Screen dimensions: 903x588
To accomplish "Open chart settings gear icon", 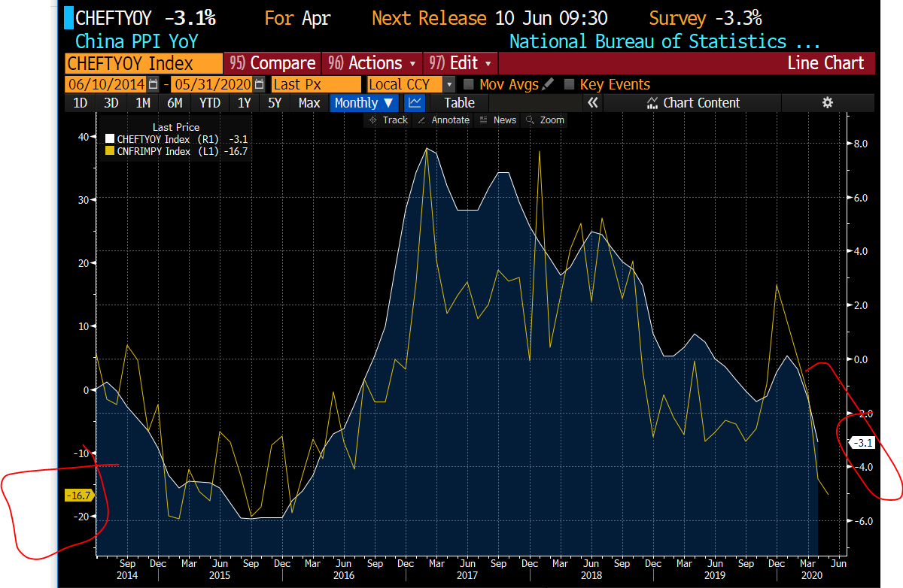I will pyautogui.click(x=828, y=103).
